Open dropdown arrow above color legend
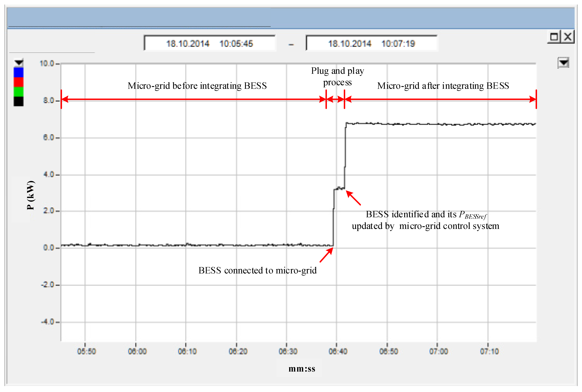Viewport: 582px width, 392px height. click(18, 63)
